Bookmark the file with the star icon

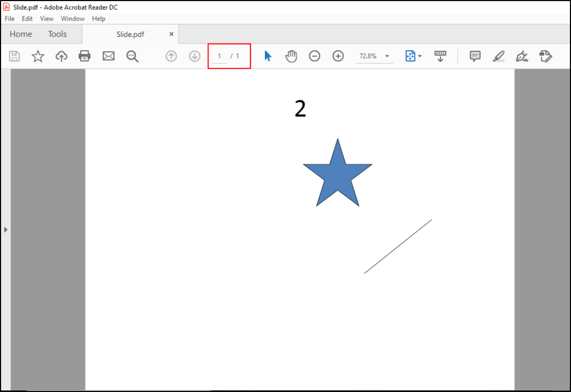38,56
